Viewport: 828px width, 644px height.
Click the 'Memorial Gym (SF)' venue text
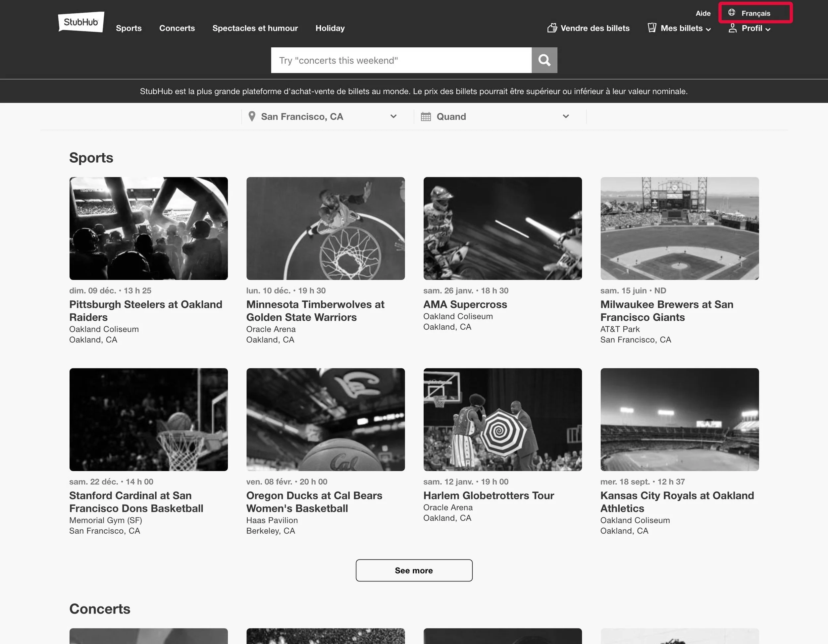(105, 520)
